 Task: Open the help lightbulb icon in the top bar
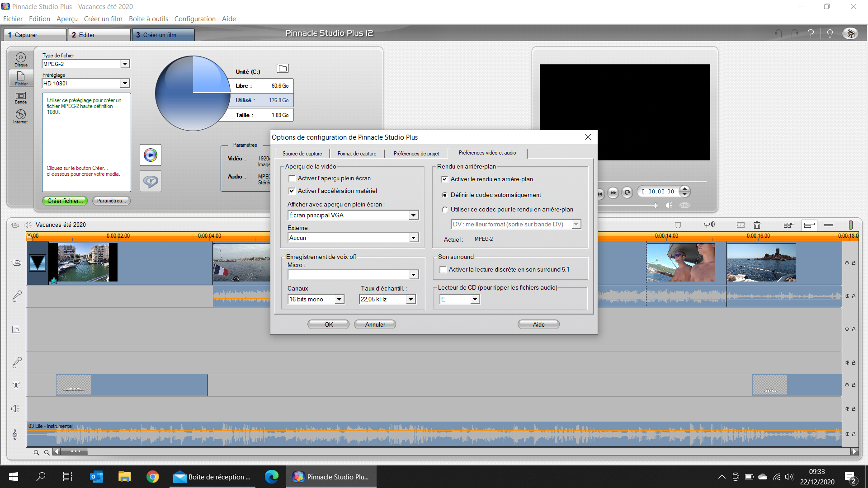coord(830,33)
